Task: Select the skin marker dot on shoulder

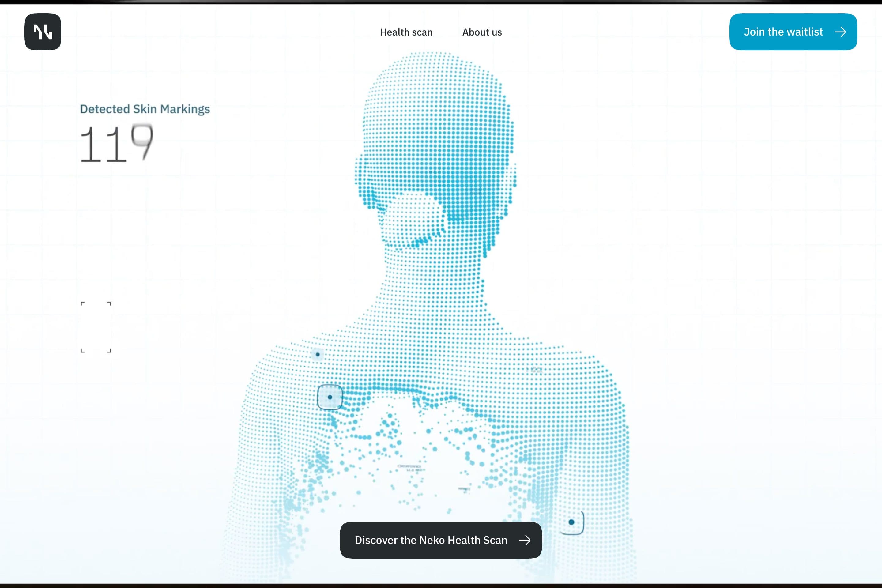Action: (318, 354)
